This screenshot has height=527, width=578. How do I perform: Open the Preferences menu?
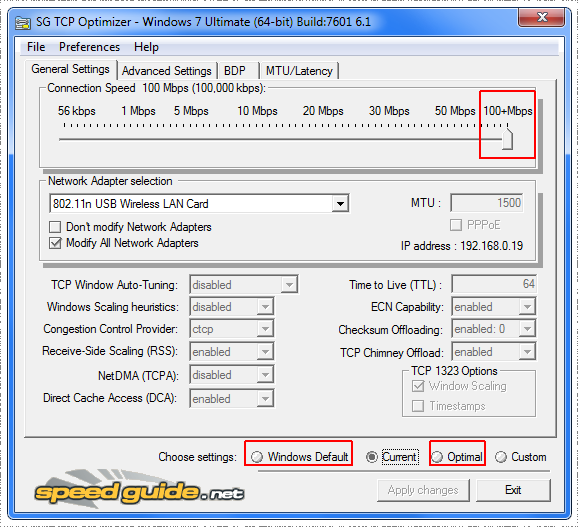point(89,47)
